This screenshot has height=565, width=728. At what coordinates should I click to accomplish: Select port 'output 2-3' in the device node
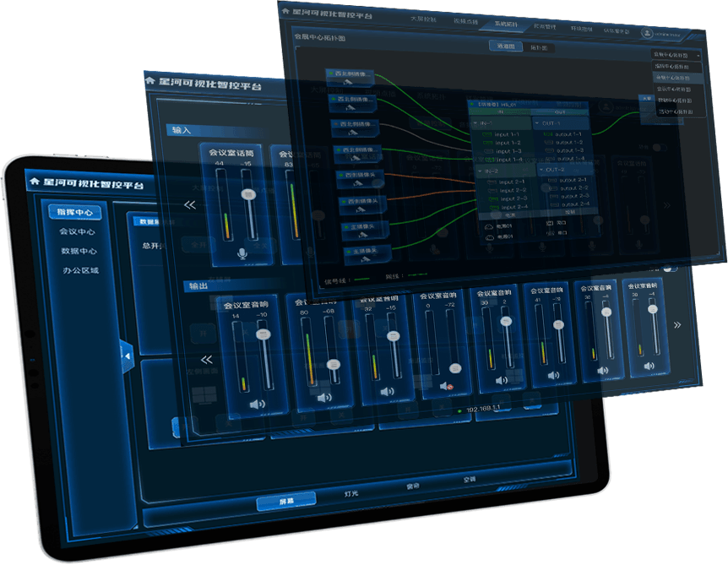570,196
